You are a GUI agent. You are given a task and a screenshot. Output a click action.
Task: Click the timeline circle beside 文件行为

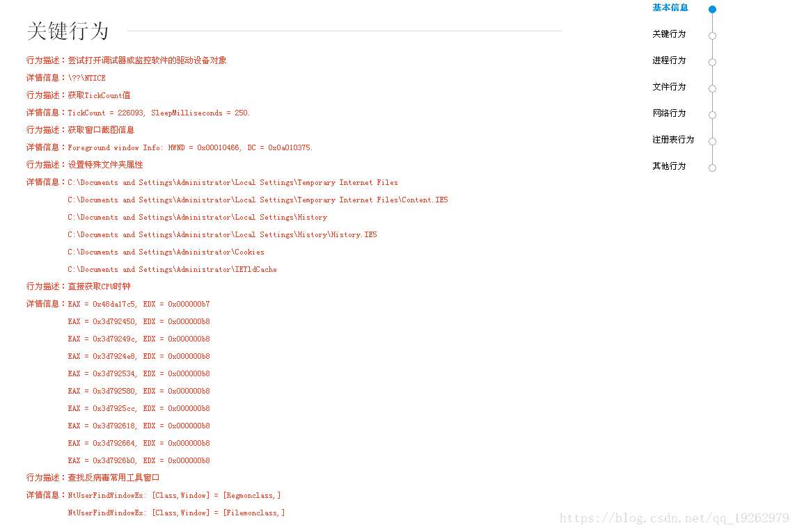pos(713,88)
